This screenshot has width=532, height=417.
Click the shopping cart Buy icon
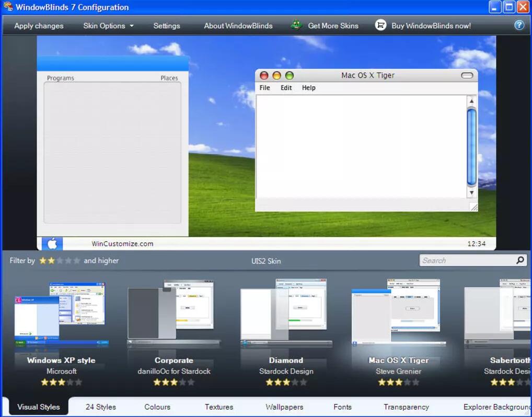coord(381,25)
